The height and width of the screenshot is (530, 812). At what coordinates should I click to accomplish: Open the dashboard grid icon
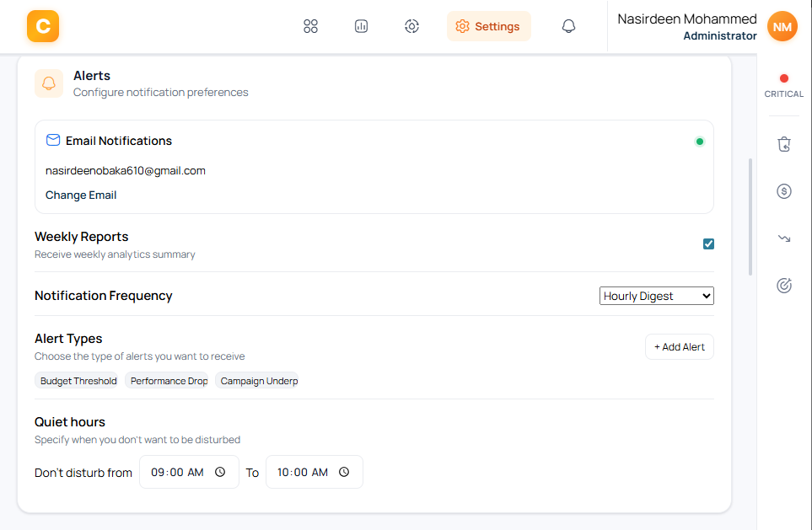point(310,26)
